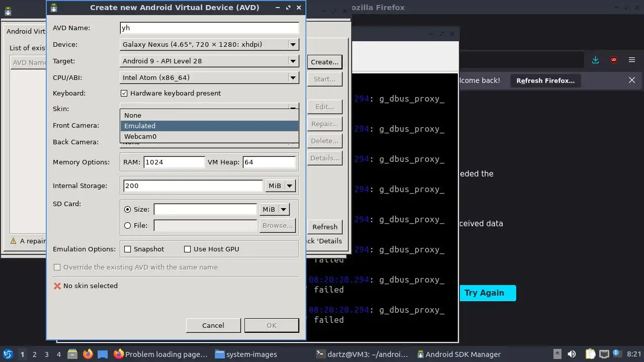Click the update notifier tray icon

[616, 354]
